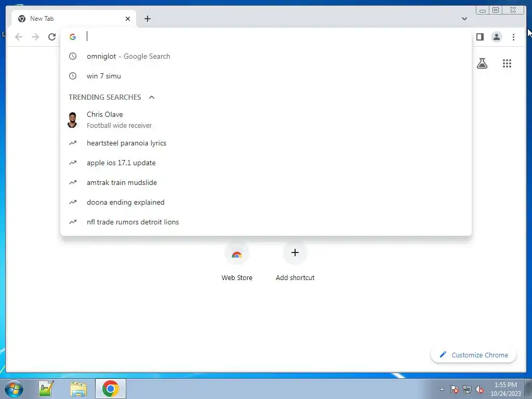Viewport: 532px width, 399px height.
Task: Click the clock icon beside 'omniglot'
Action: pyautogui.click(x=73, y=56)
